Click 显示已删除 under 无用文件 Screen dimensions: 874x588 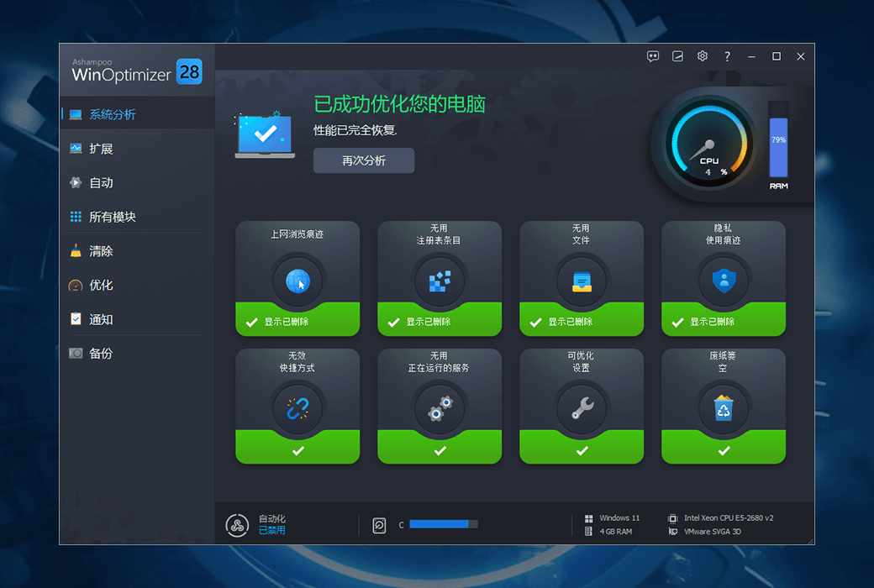571,322
